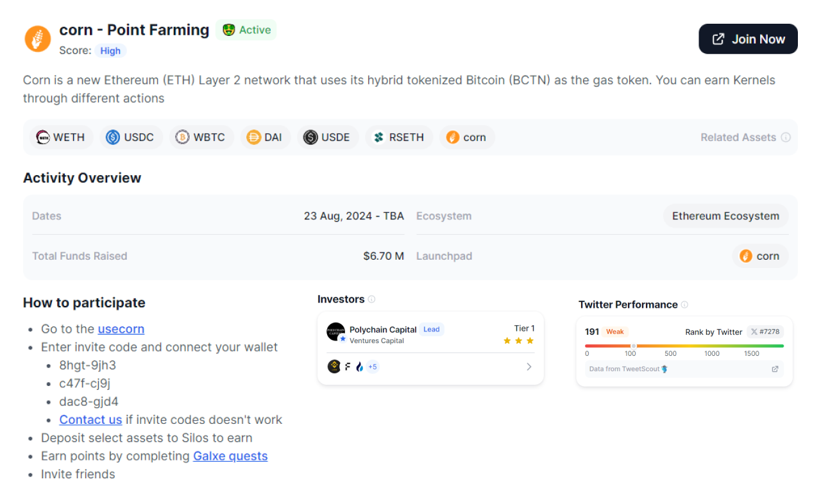Select the WETH asset chip
Screen dimensions: 821x504
(x=62, y=137)
